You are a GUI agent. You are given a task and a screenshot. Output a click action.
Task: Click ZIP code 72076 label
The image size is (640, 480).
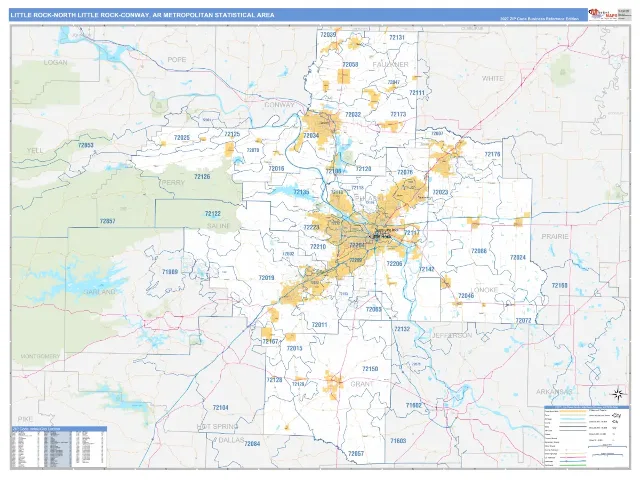pyautogui.click(x=405, y=172)
